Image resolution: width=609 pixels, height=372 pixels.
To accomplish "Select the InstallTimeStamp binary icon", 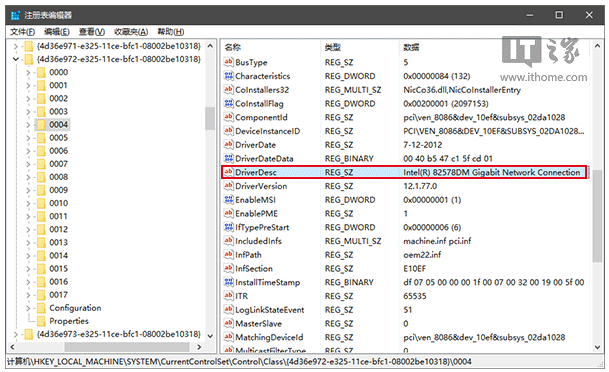I will (x=228, y=282).
